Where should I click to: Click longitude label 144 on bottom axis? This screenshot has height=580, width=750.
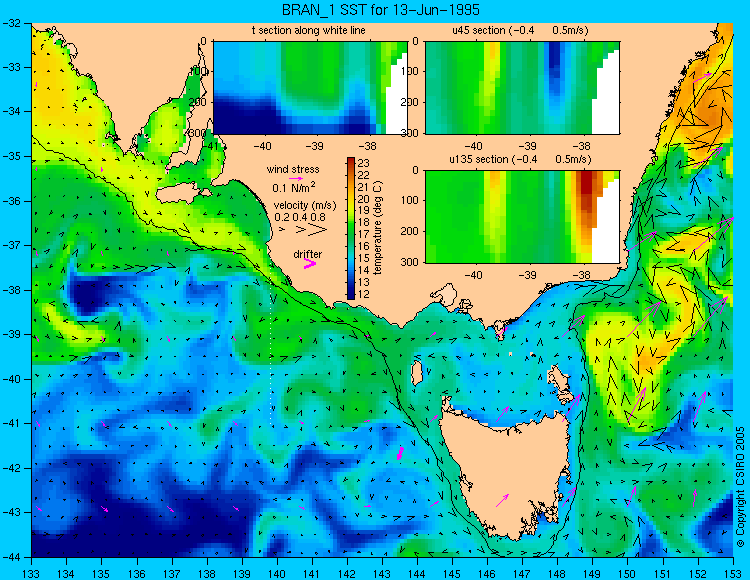tap(417, 574)
